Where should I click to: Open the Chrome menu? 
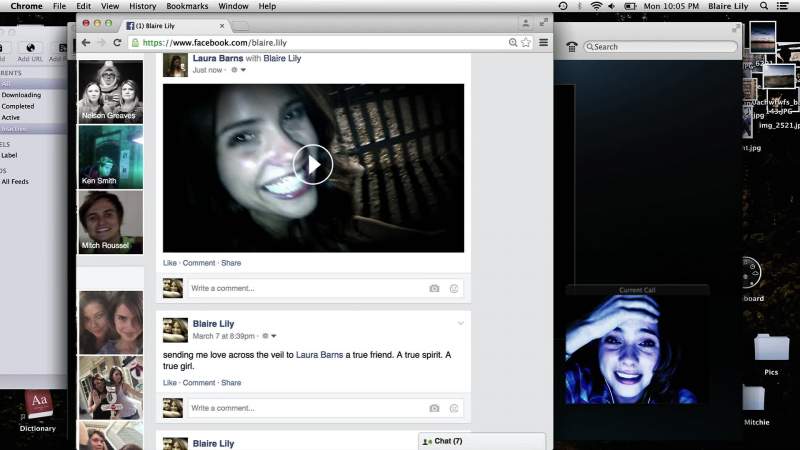coord(27,6)
